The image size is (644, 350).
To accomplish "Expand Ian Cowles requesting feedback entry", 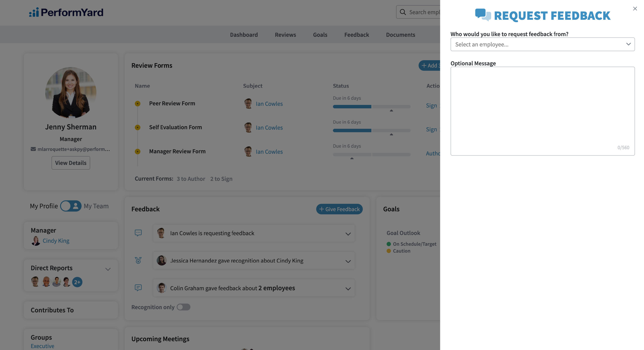I will (348, 234).
